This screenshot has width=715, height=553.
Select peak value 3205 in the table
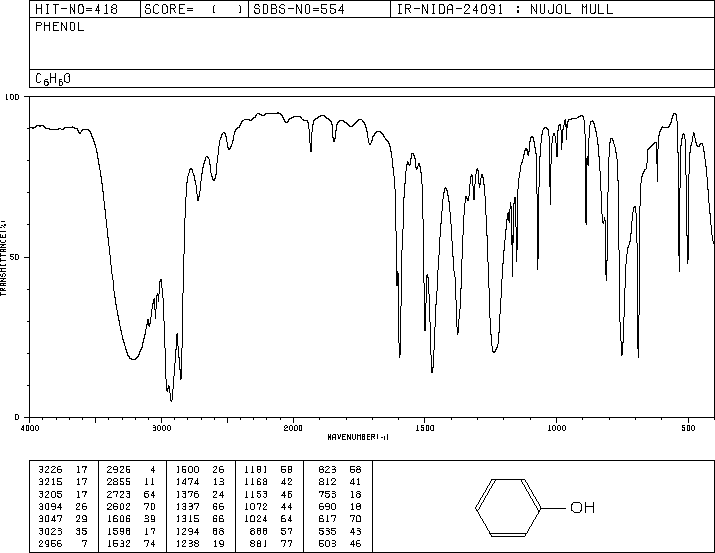(x=50, y=494)
